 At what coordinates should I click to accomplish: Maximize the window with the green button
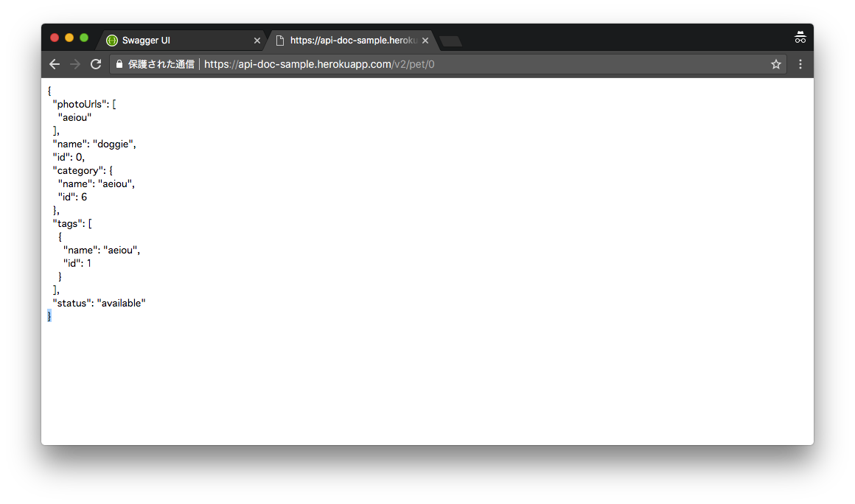(84, 38)
